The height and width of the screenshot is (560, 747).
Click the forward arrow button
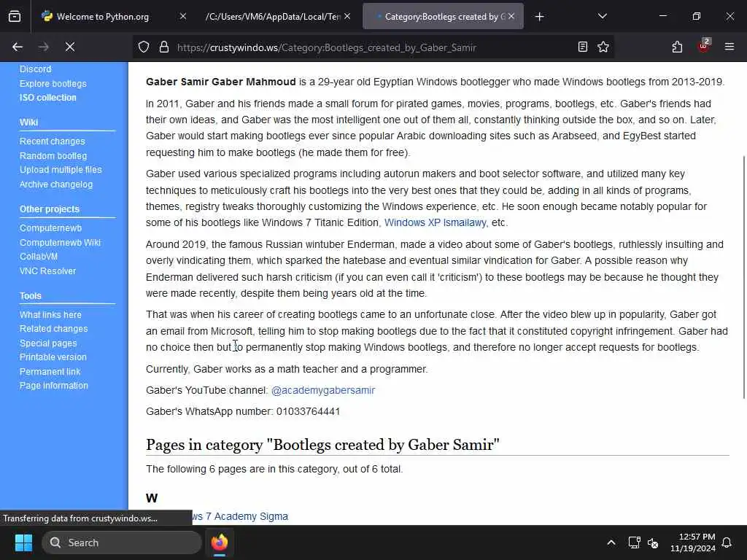point(44,47)
